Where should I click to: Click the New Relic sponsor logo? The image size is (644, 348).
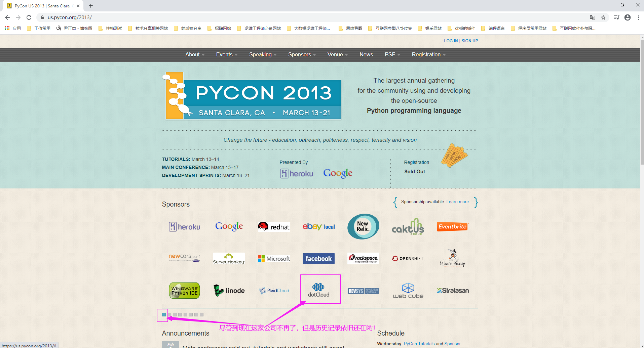click(x=363, y=226)
